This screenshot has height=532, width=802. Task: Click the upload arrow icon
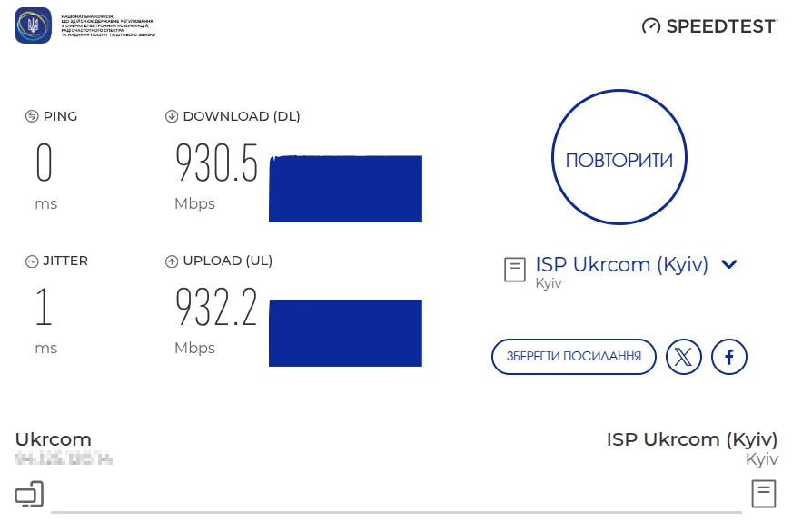(172, 261)
